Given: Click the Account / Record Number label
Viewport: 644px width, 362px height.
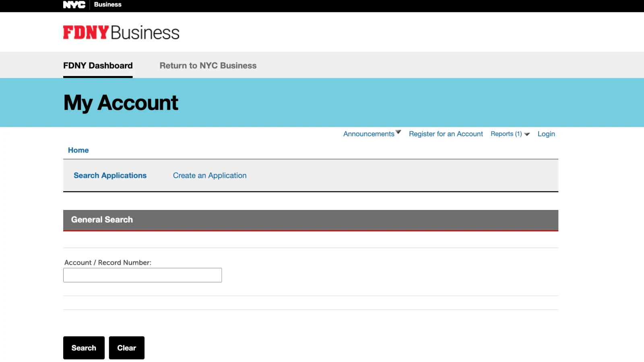Looking at the screenshot, I should [108, 263].
